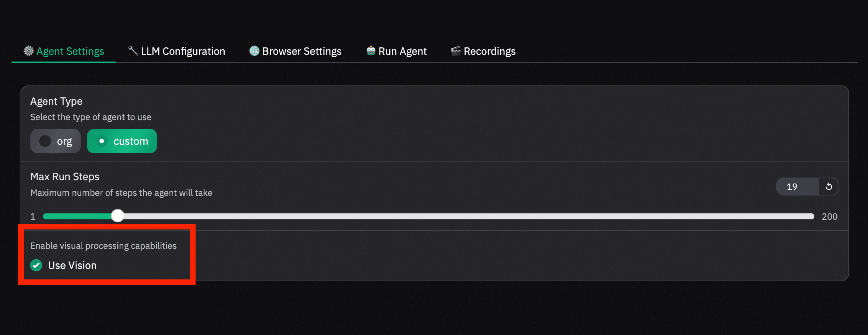Click the wrench icon for LLM Configuration
The image size is (868, 335).
133,51
